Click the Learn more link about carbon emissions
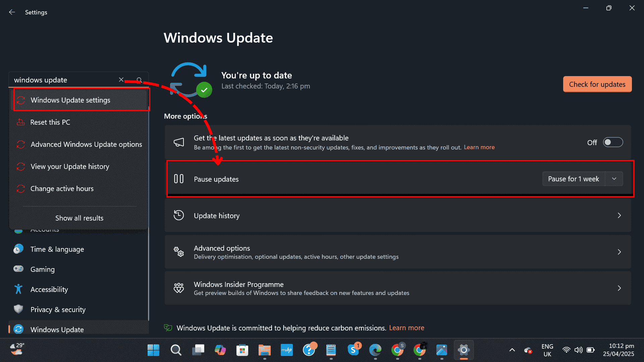Image resolution: width=644 pixels, height=362 pixels. [x=407, y=328]
